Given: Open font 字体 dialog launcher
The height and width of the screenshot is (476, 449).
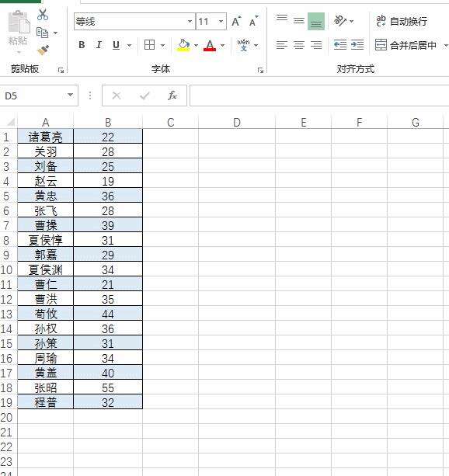Looking at the screenshot, I should 260,71.
